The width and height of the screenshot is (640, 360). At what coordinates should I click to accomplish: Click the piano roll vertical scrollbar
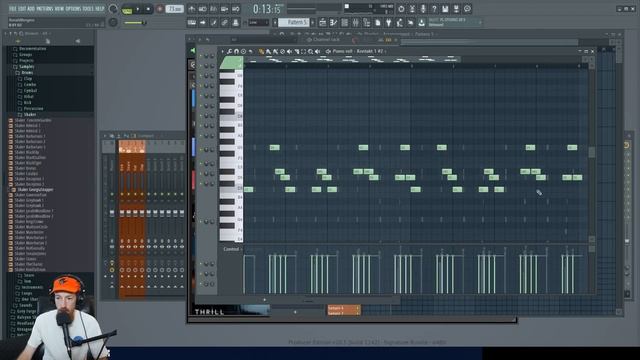click(592, 152)
